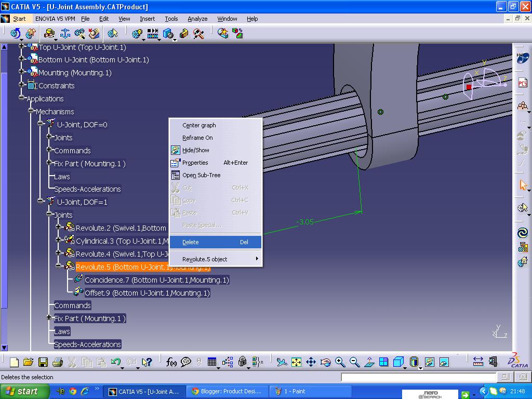Screen dimensions: 532x399
Task: Select the Swept Volume tool
Action: 168,33
